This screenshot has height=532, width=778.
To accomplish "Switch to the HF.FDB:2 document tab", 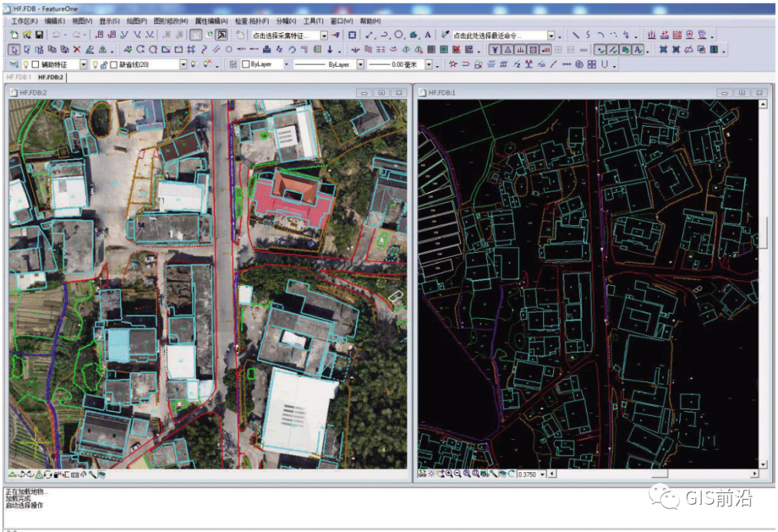I will click(x=50, y=77).
